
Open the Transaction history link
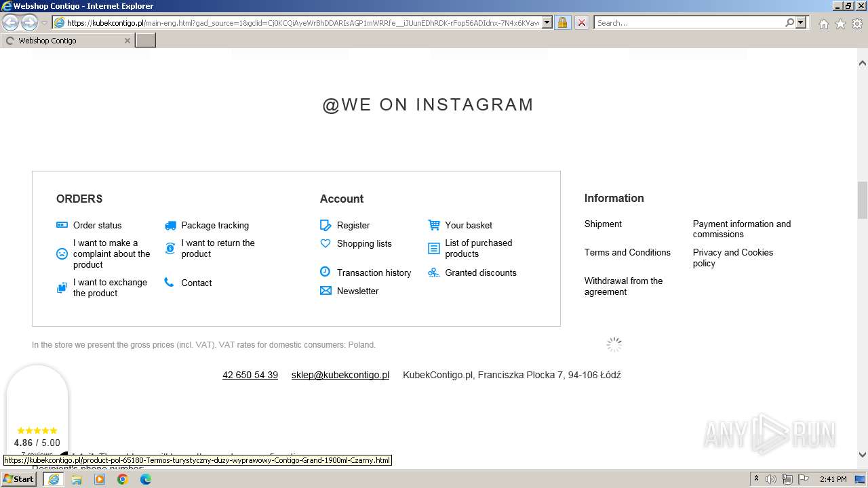click(374, 272)
